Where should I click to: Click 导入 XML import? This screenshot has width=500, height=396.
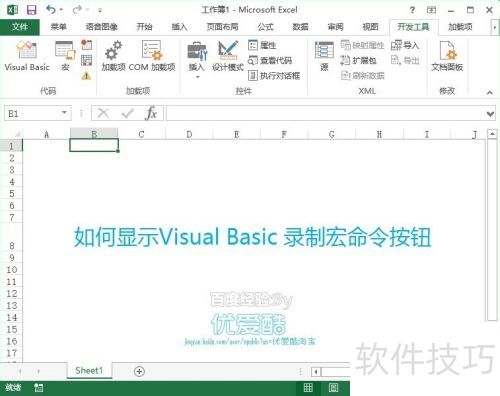405,45
